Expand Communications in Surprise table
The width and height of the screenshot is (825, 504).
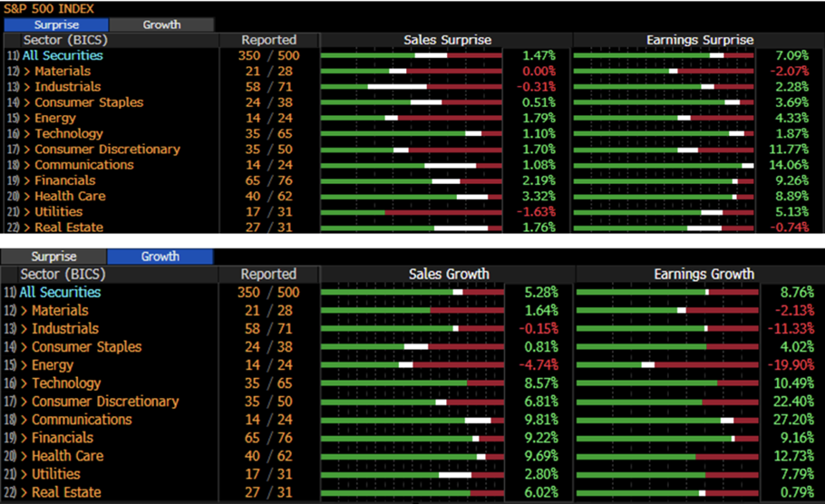pos(27,165)
